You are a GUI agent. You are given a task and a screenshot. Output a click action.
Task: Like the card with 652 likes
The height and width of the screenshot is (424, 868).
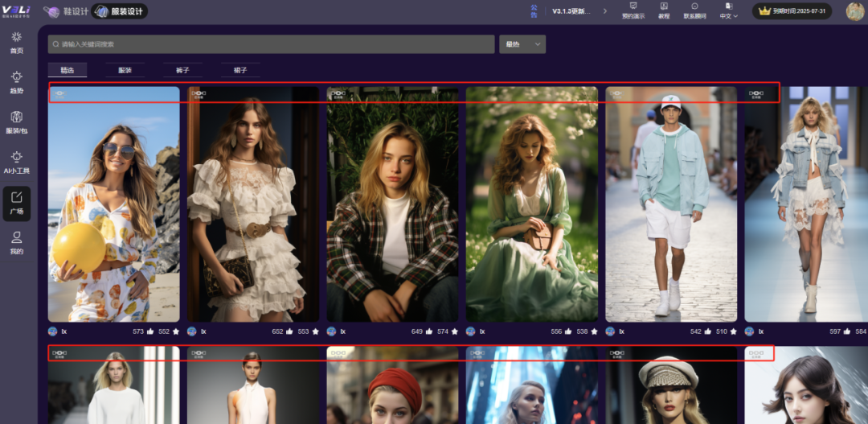[289, 331]
